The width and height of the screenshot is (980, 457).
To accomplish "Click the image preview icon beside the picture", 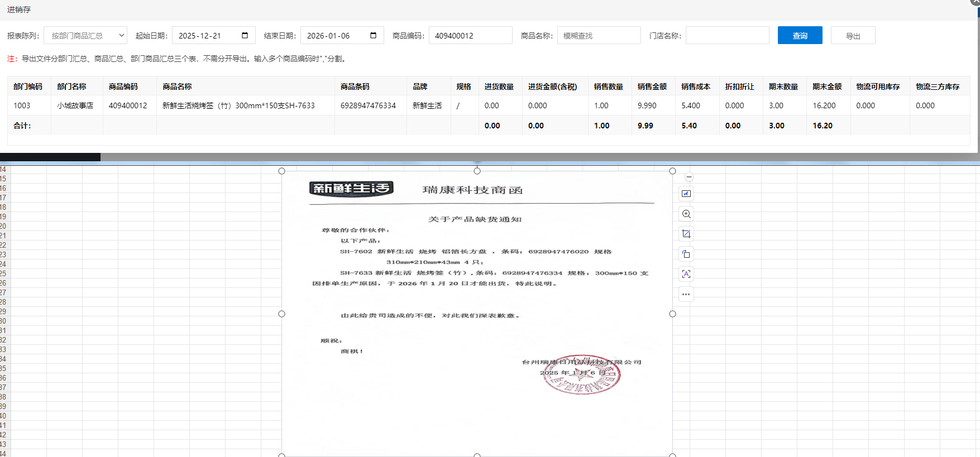I will pyautogui.click(x=686, y=194).
